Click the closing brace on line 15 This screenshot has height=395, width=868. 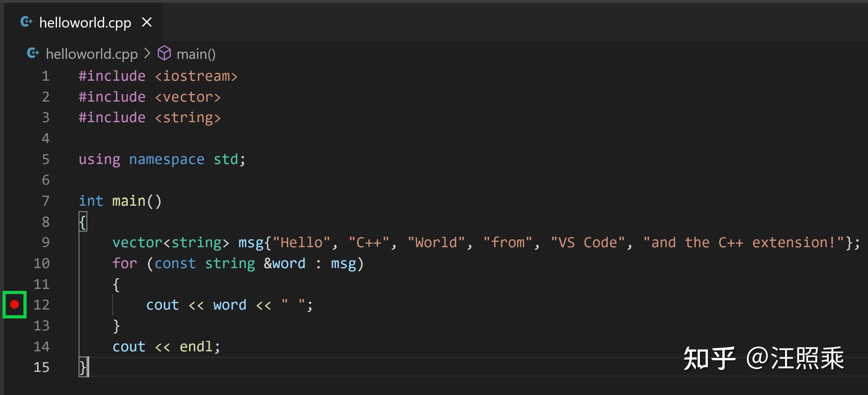[83, 367]
